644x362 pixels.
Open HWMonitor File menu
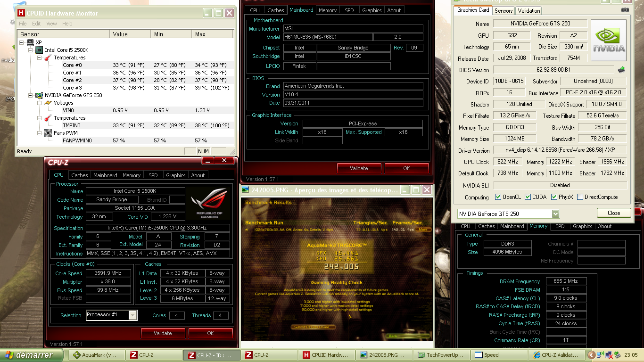[x=23, y=24]
